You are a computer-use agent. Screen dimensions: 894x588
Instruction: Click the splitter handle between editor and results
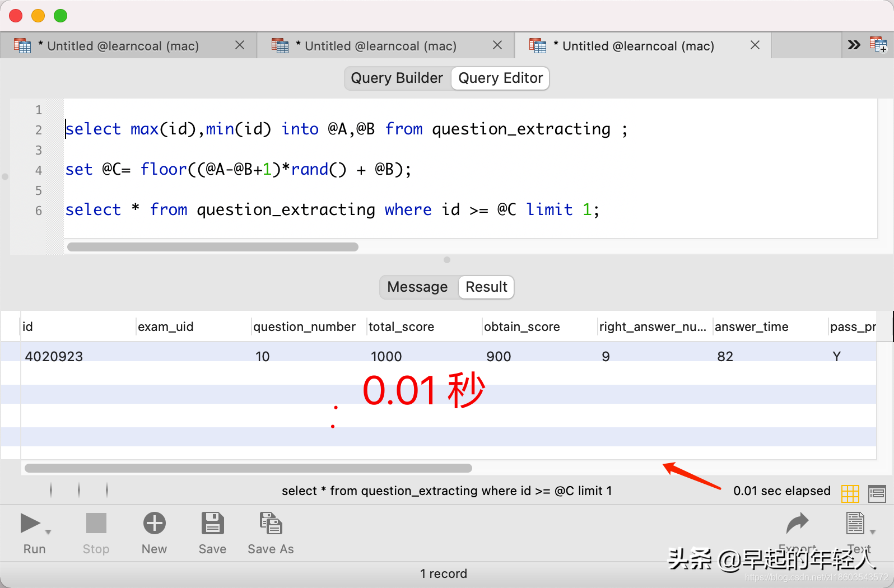click(x=446, y=260)
